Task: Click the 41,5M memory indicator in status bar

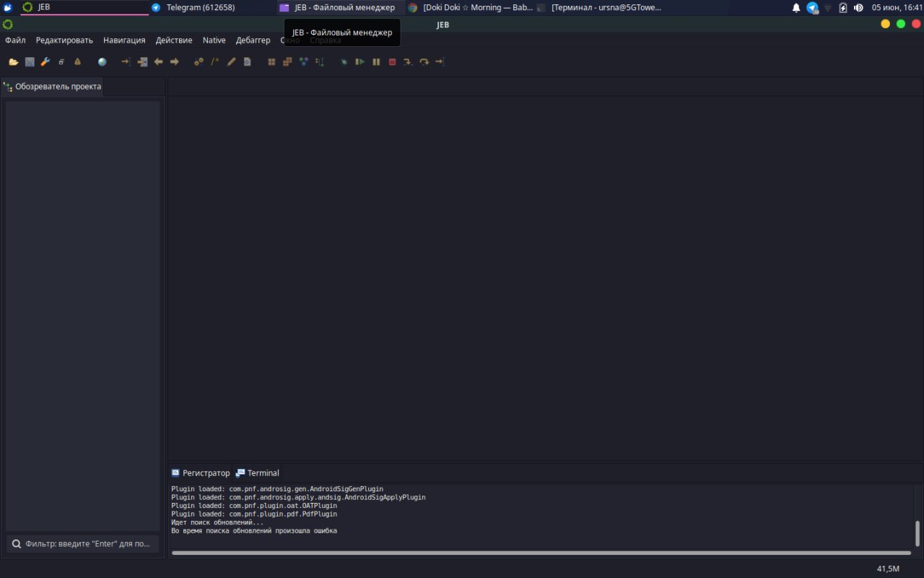Action: (x=888, y=569)
